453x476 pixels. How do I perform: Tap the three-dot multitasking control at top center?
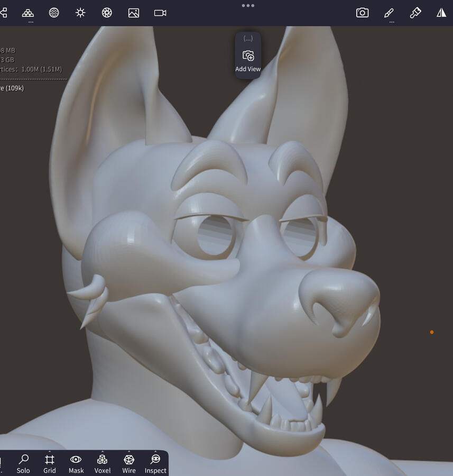pos(248,5)
